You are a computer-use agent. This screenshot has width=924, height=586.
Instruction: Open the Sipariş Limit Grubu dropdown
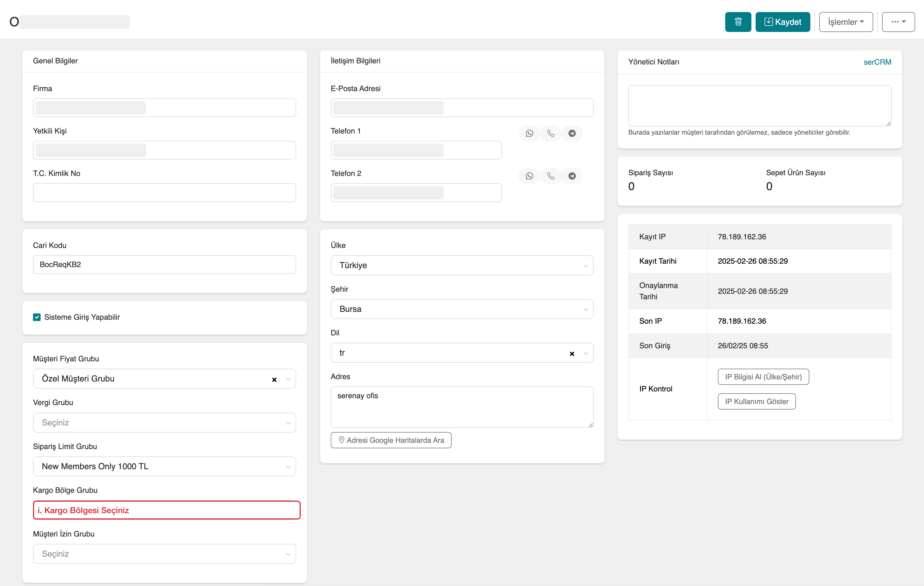(164, 466)
